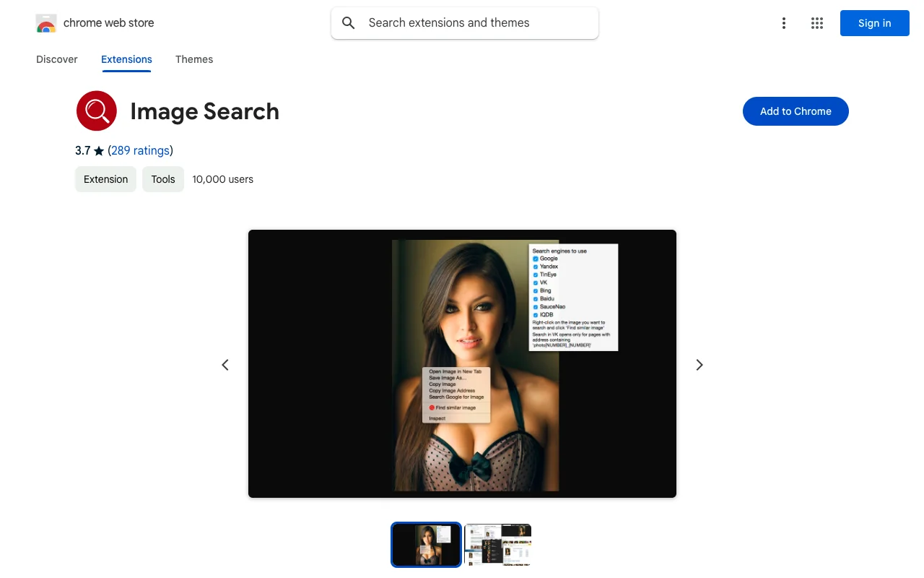
Task: Click the Sign in button
Action: coord(874,23)
